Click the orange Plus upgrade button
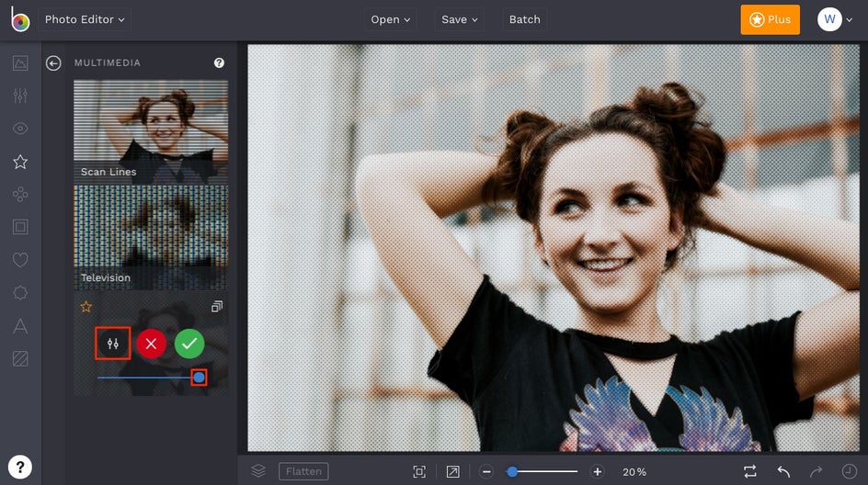This screenshot has width=868, height=485. point(770,19)
